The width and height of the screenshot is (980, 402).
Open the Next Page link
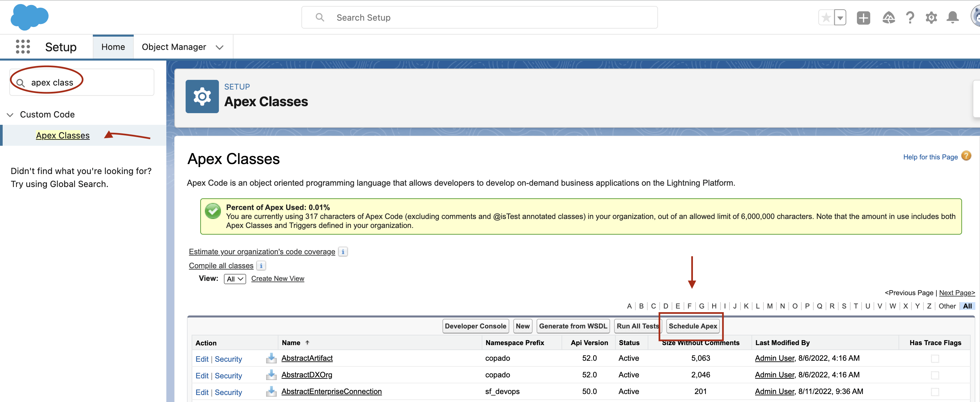[956, 293]
